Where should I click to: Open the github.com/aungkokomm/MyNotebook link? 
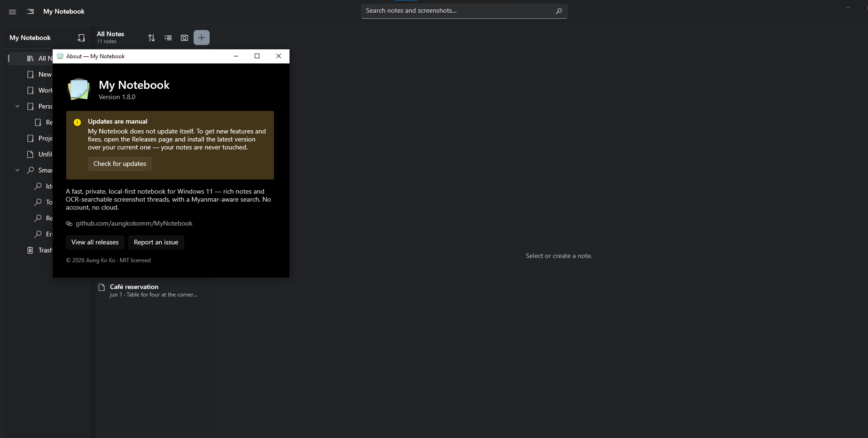pos(134,223)
